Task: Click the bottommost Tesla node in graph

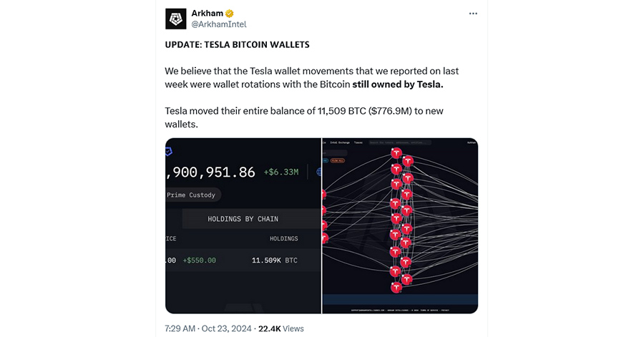Action: tap(396, 288)
